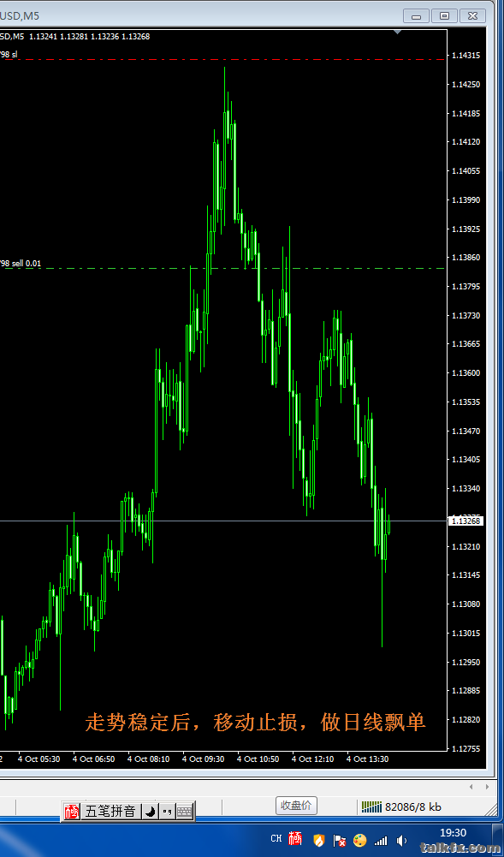Select the red stop loss line labeled sl

point(224,58)
